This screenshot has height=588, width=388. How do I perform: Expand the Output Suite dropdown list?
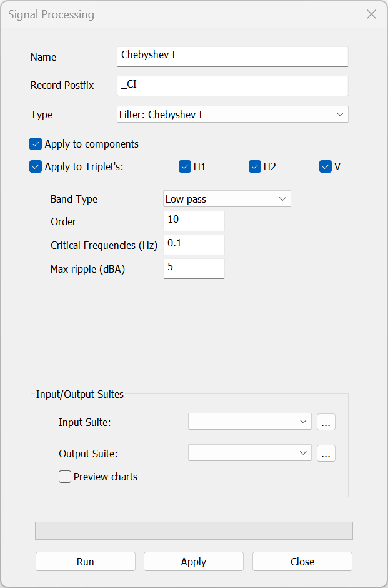point(249,453)
